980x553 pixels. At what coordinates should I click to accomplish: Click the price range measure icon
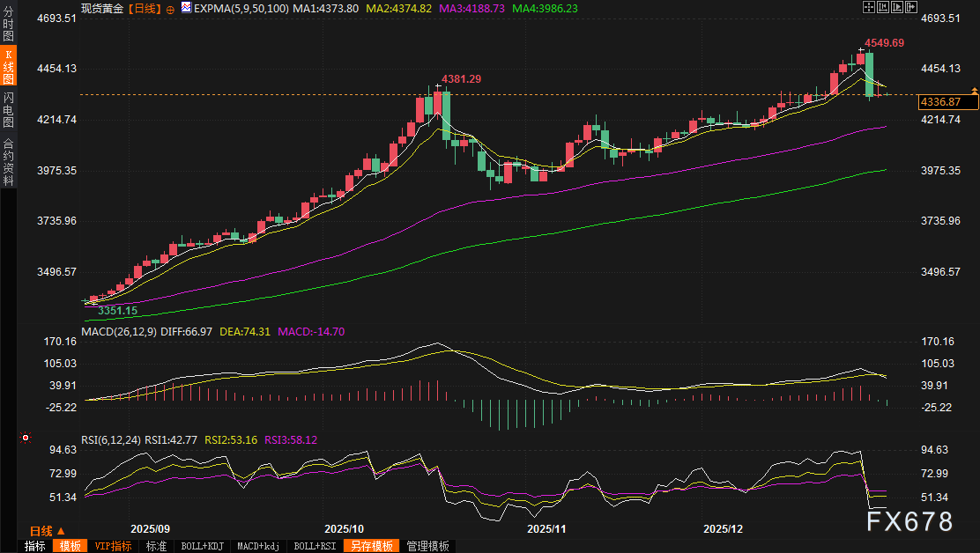pyautogui.click(x=884, y=7)
